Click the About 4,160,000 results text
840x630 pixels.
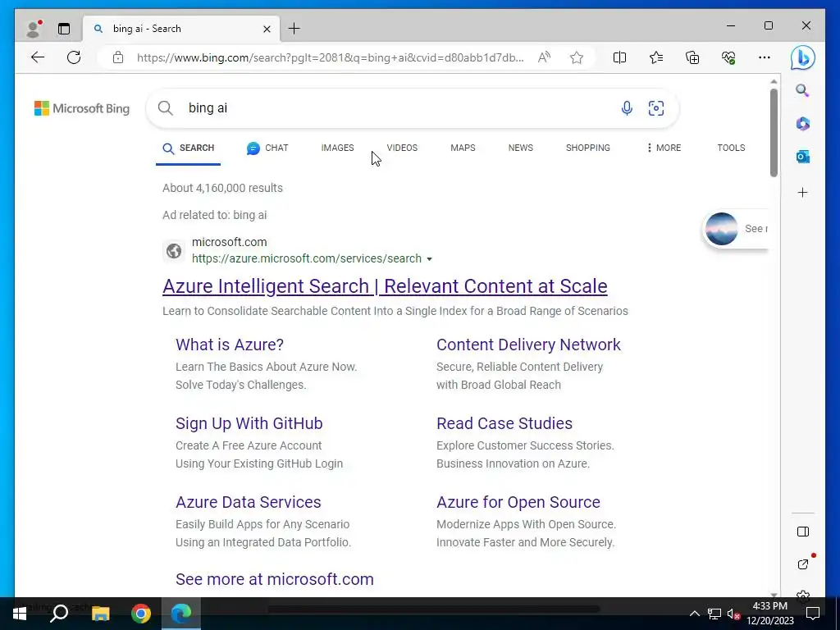point(223,188)
